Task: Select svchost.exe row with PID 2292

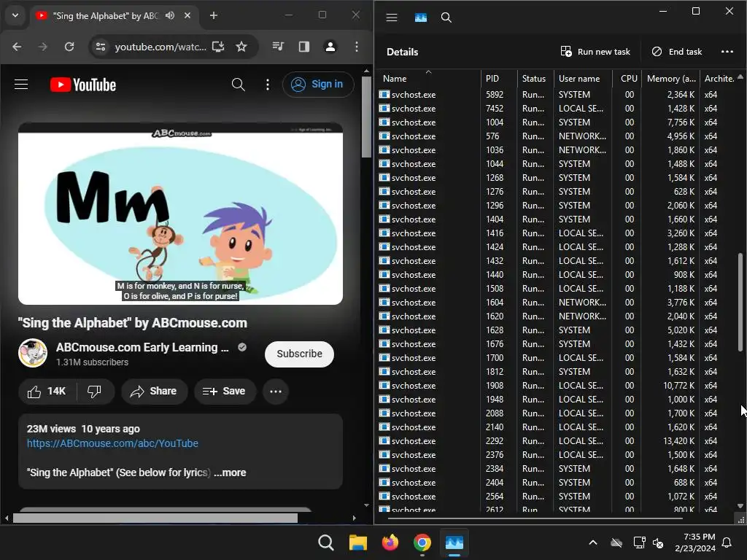Action: 557,441
